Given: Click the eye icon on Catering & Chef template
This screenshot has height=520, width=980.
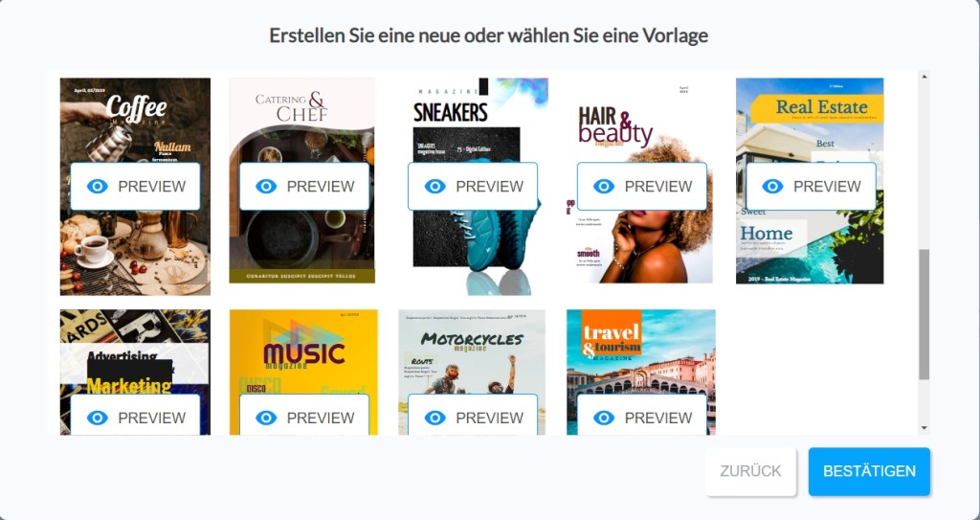Looking at the screenshot, I should click(x=266, y=187).
